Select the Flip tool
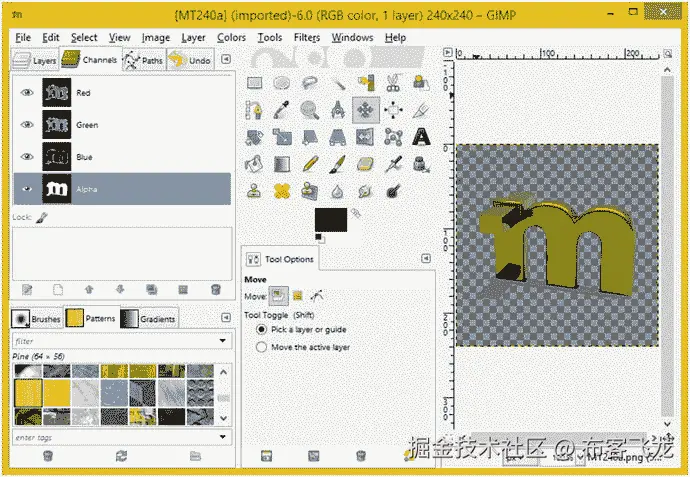This screenshot has height=477, width=690. pyautogui.click(x=366, y=137)
